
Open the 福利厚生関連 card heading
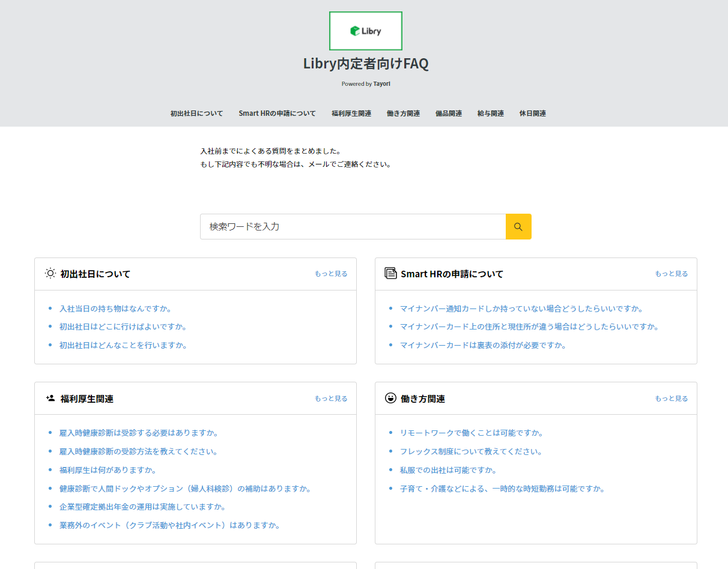(87, 399)
